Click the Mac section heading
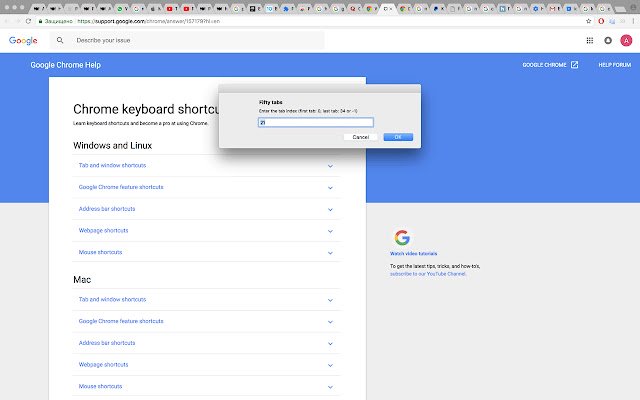640x400 pixels. coord(82,280)
